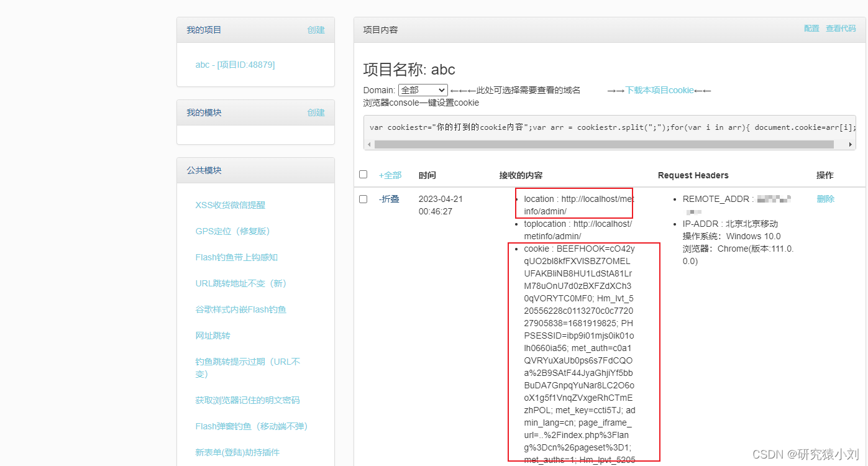Open 钓鱼跳转提示过期（URL不变） module

tap(247, 368)
